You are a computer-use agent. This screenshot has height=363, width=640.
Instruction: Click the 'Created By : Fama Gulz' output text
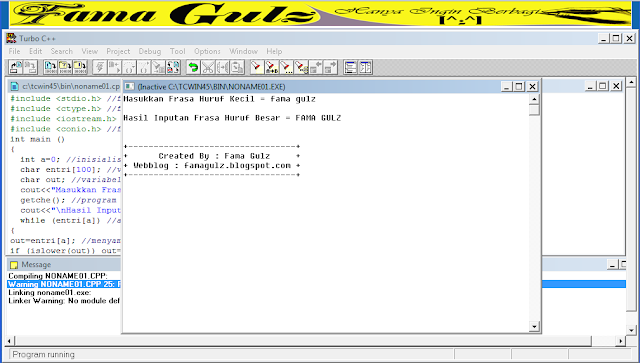(214, 156)
